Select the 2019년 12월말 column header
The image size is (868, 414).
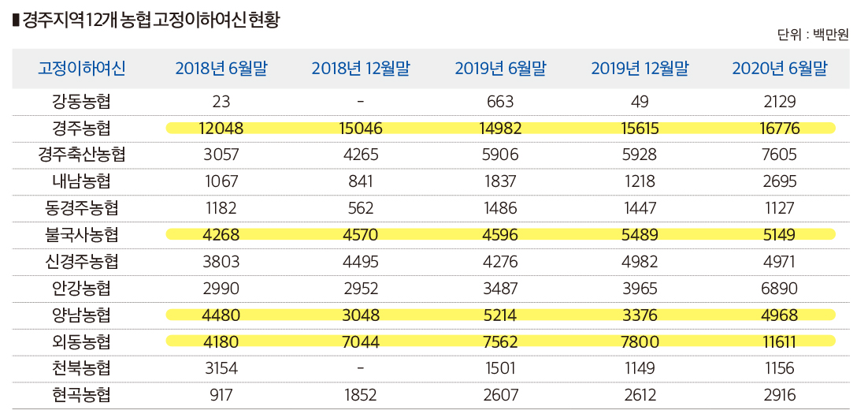(640, 69)
